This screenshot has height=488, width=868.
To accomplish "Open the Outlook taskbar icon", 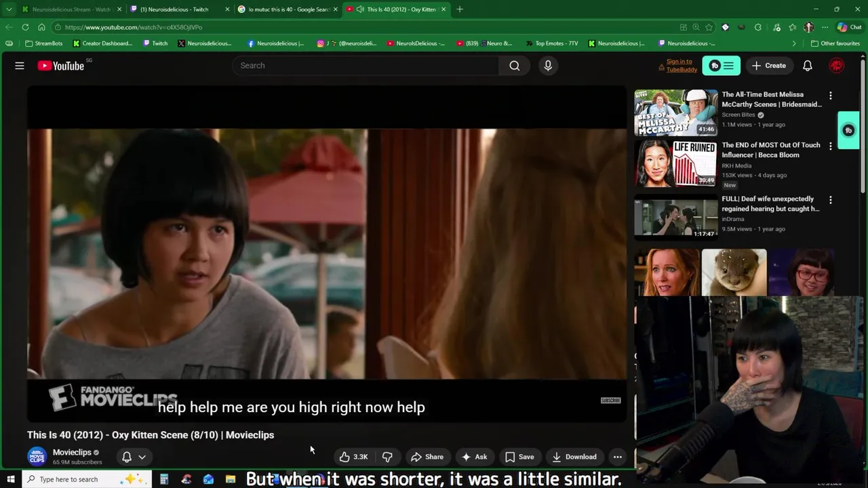I will 208,479.
